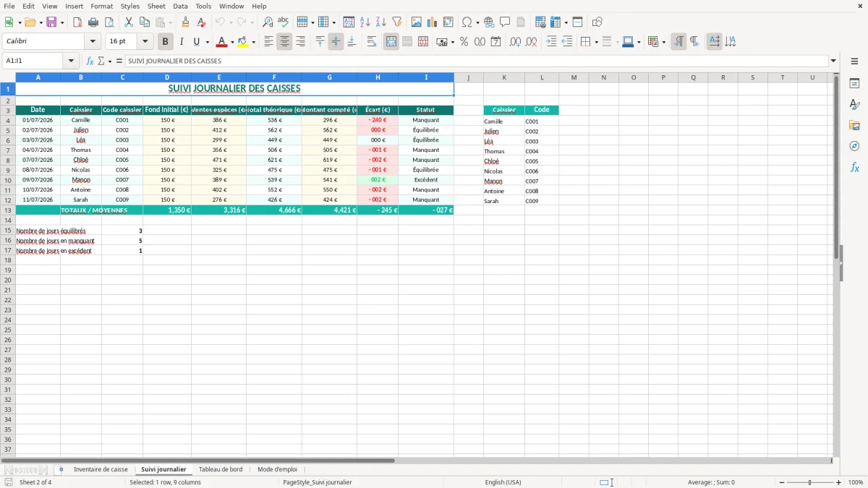The image size is (868, 488).
Task: Click the Print icon
Action: coord(93,22)
